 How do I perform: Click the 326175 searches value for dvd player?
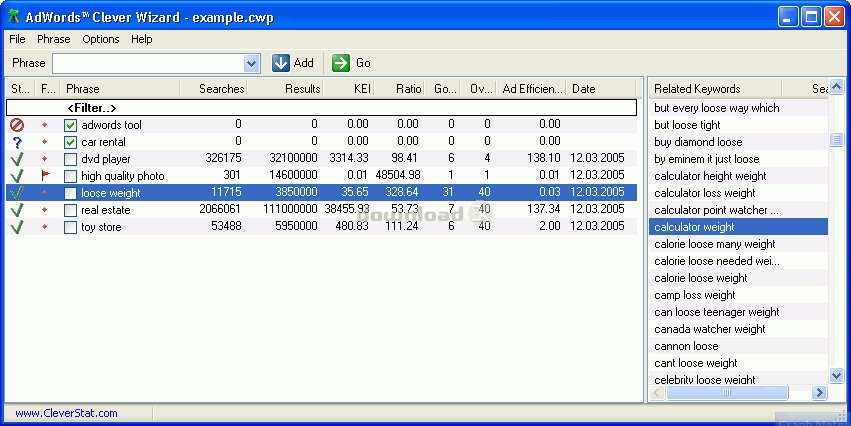pos(224,158)
